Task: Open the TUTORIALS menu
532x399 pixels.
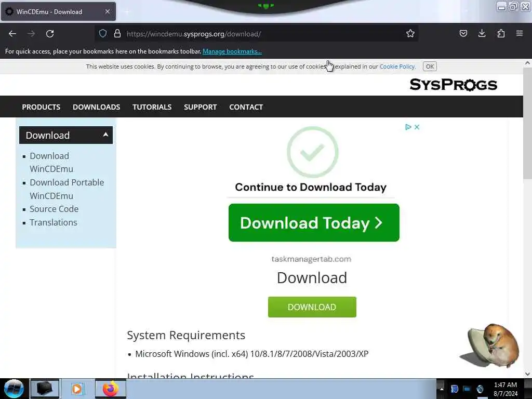Action: 152,107
